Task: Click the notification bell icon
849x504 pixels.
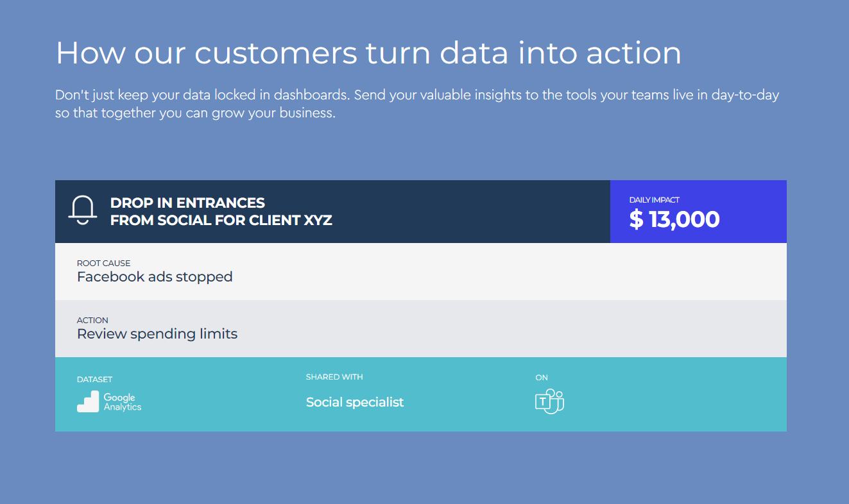Action: [83, 210]
